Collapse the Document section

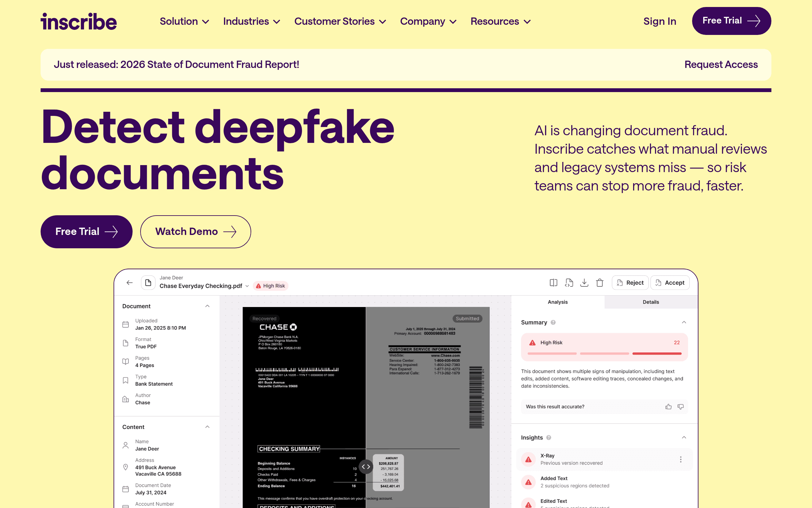pyautogui.click(x=207, y=306)
